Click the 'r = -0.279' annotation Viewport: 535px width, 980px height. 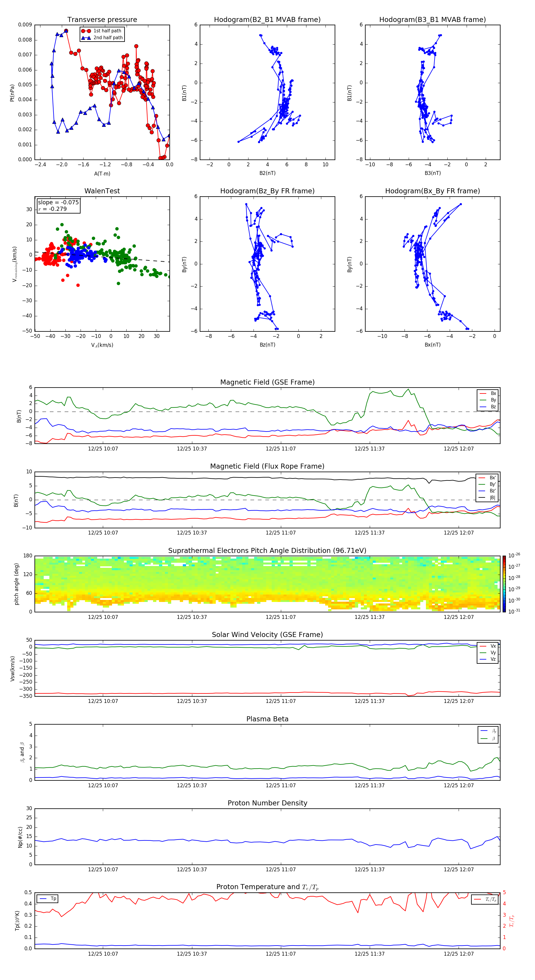point(53,209)
